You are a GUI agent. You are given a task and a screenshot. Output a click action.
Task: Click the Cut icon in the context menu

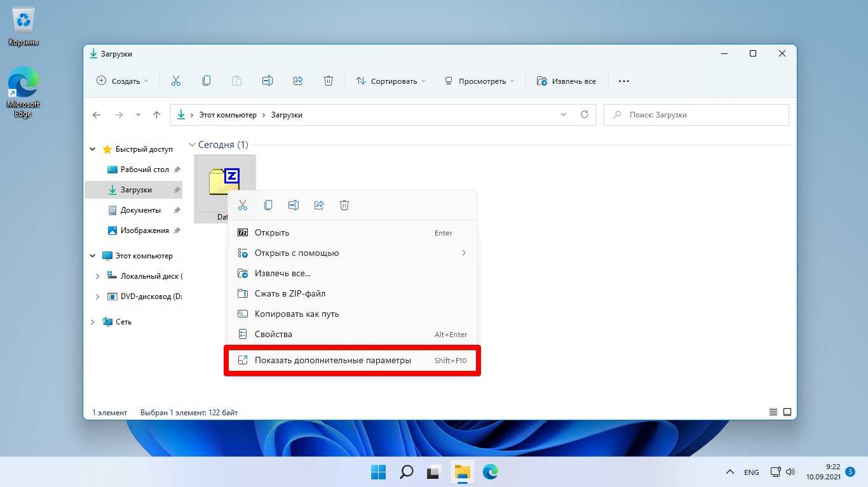(242, 205)
